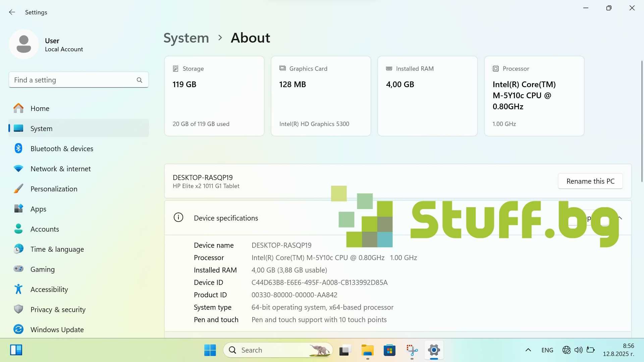Collapse the Device specifications section chevron

click(x=620, y=218)
